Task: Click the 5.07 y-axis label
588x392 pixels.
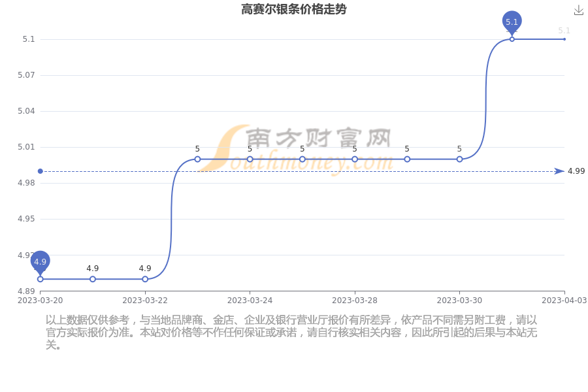Action: click(26, 75)
